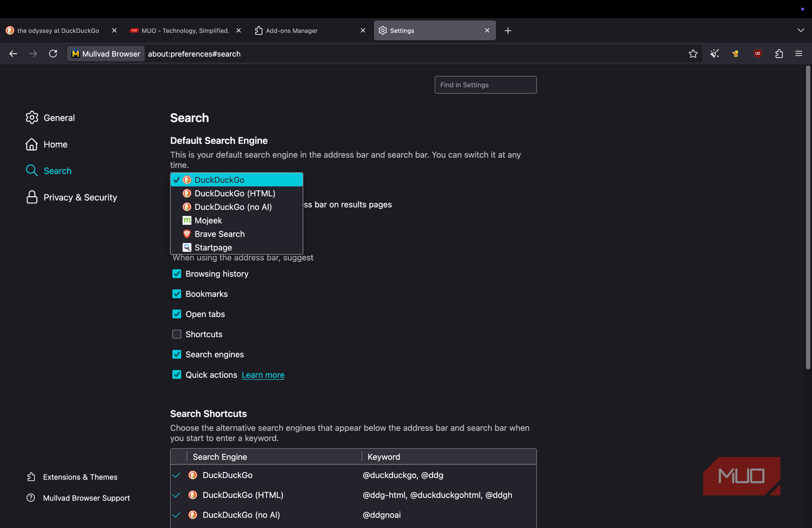Select the Search settings category

[49, 171]
